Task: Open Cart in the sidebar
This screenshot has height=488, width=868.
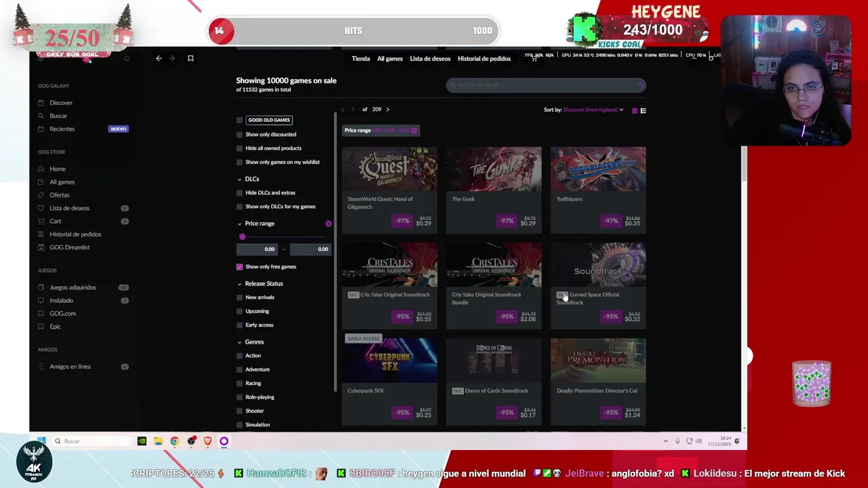Action: coord(55,221)
